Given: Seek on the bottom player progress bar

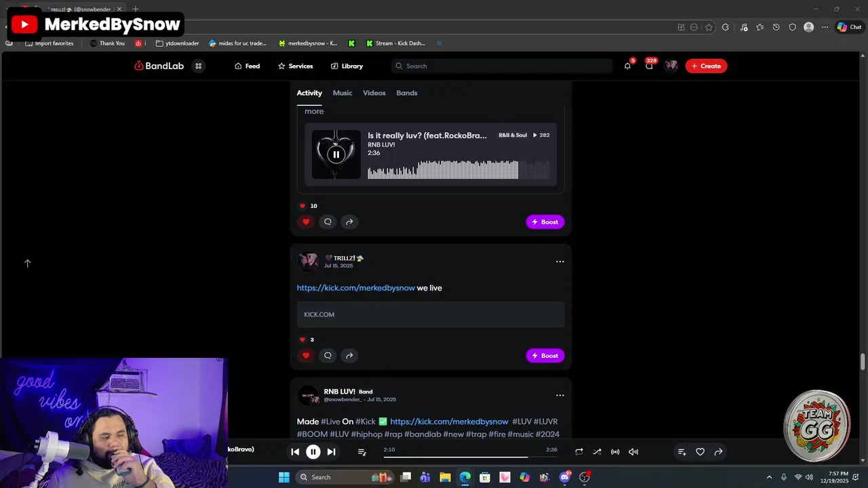Looking at the screenshot, I should coord(471,457).
